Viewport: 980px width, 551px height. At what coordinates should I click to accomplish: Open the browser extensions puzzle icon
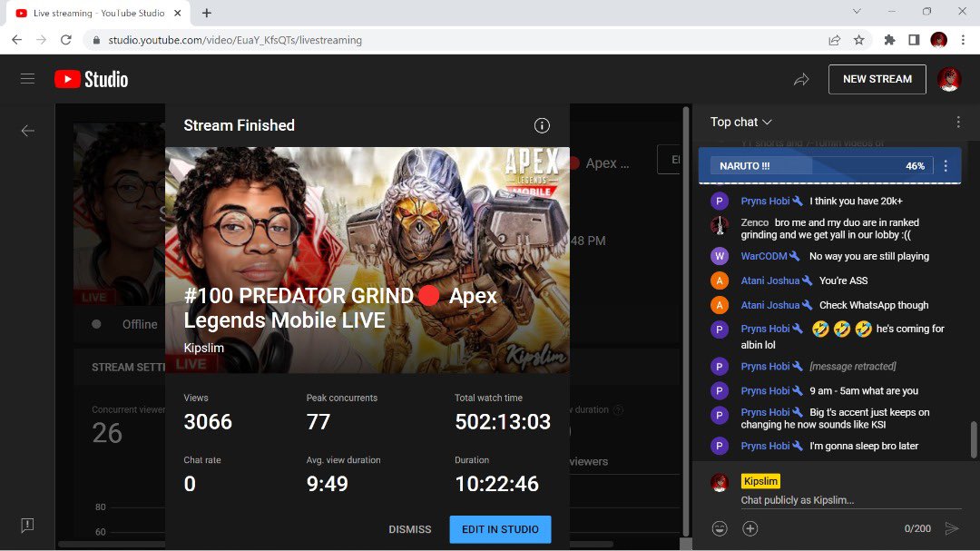pyautogui.click(x=889, y=40)
